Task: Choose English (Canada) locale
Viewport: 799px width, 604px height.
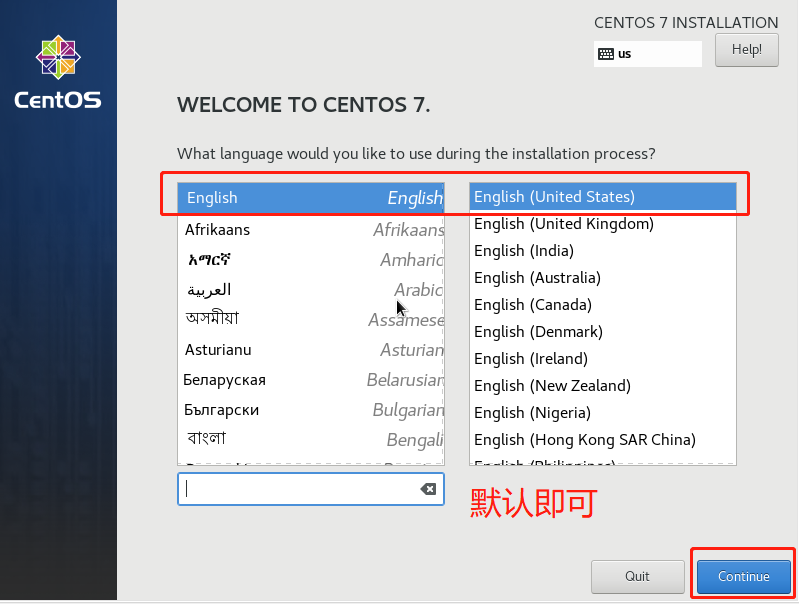Action: click(603, 305)
